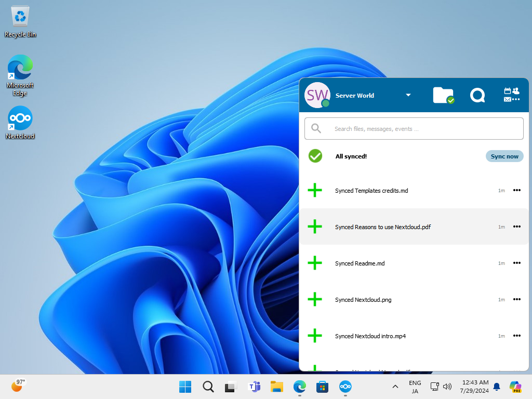Open more options for Nextcloud.png
Image resolution: width=532 pixels, height=399 pixels.
click(x=517, y=299)
